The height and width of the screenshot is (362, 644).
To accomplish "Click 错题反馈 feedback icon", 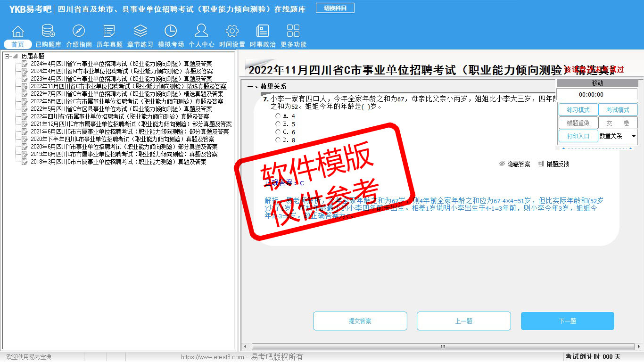I will tap(541, 164).
